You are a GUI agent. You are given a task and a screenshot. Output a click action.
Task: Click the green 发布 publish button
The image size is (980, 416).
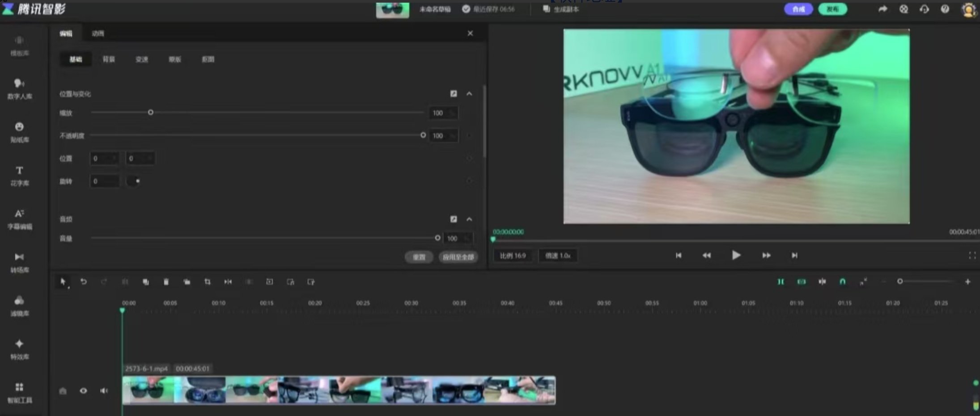click(x=832, y=9)
